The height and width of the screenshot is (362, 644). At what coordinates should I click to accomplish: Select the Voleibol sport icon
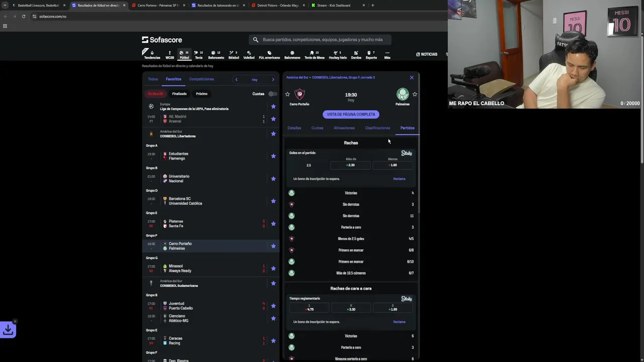[x=249, y=55]
